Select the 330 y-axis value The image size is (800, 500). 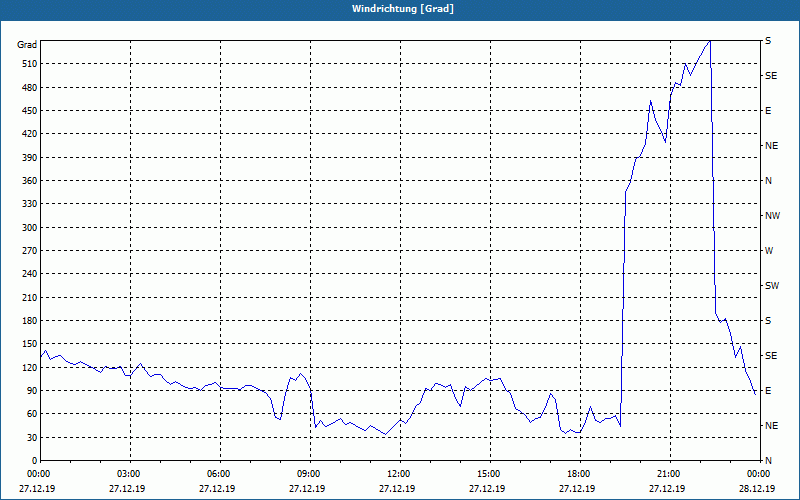[29, 204]
